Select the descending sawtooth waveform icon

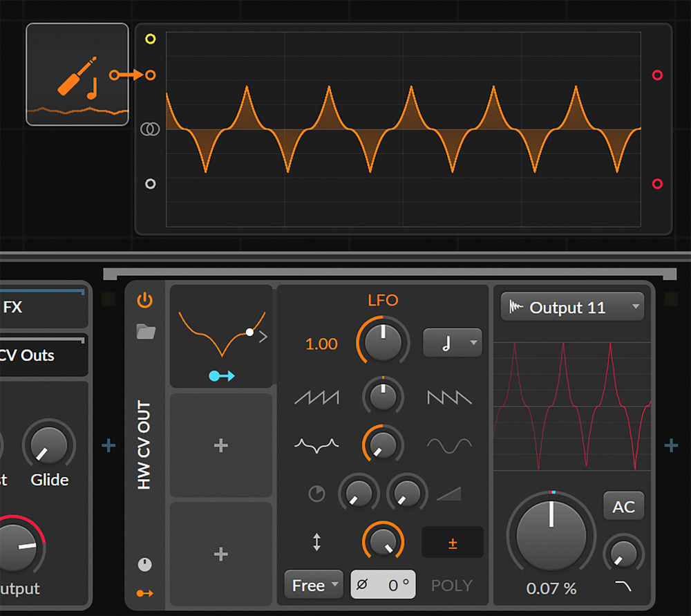(449, 397)
